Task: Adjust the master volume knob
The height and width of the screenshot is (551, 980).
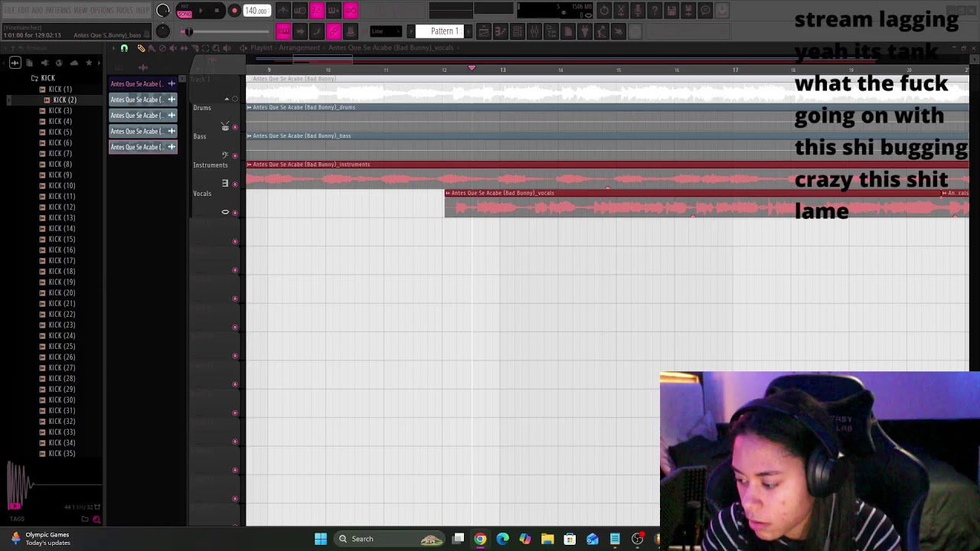Action: tap(163, 11)
